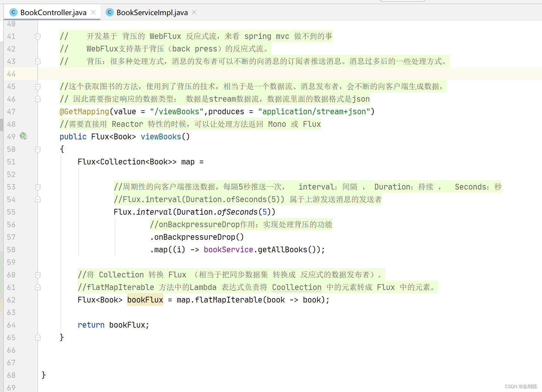Viewport: 542px width, 392px height.
Task: Click line number 62 in the gutter
Action: [11, 300]
